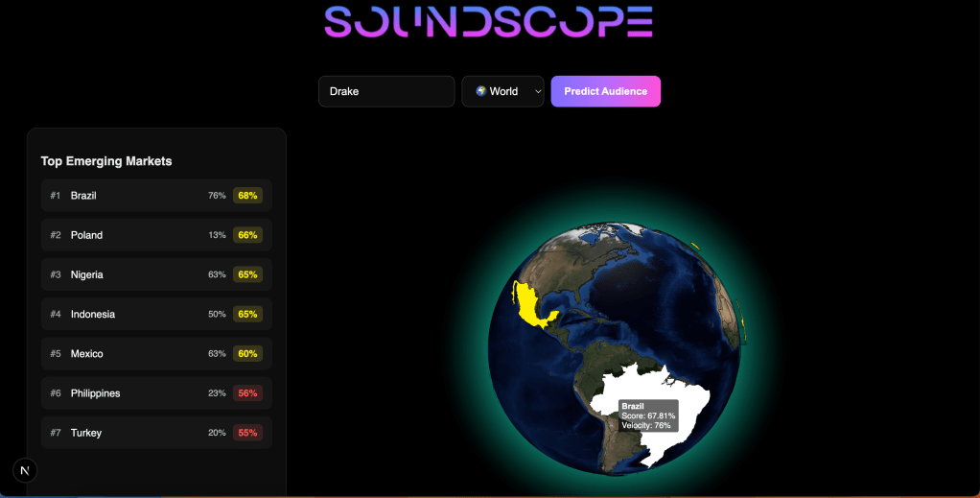Viewport: 980px width, 498px height.
Task: Select the Mexico market row
Action: (x=156, y=353)
